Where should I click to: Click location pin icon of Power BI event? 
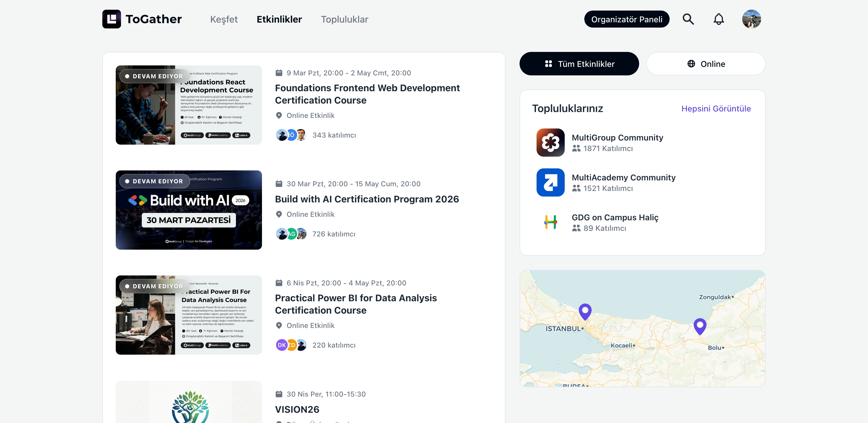279,326
